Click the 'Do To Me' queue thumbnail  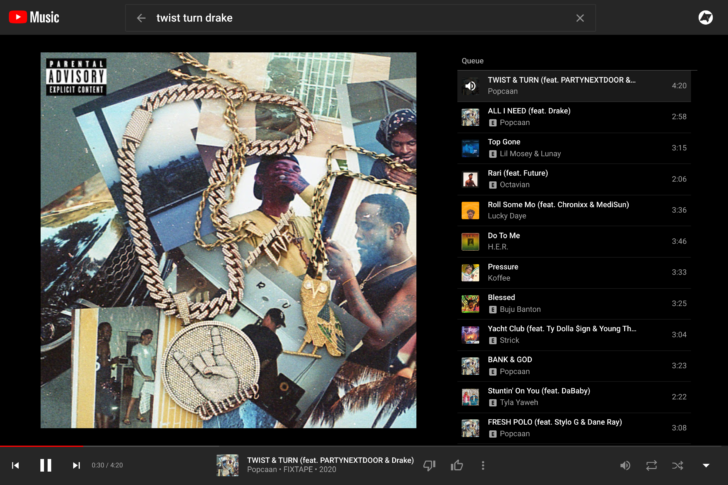[x=470, y=241]
